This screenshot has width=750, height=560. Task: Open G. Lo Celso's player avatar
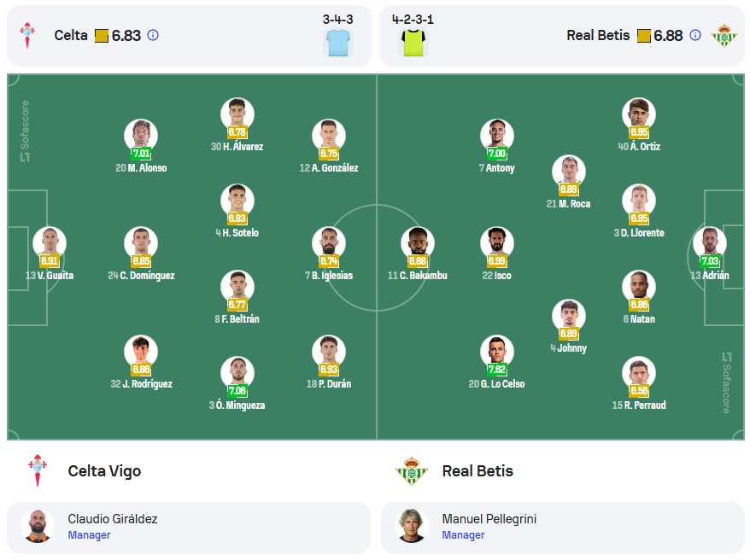[497, 351]
